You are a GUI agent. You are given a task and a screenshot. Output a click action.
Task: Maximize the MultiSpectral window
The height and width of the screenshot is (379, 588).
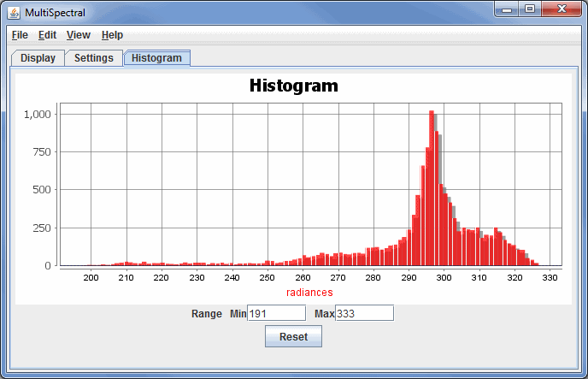click(x=530, y=9)
